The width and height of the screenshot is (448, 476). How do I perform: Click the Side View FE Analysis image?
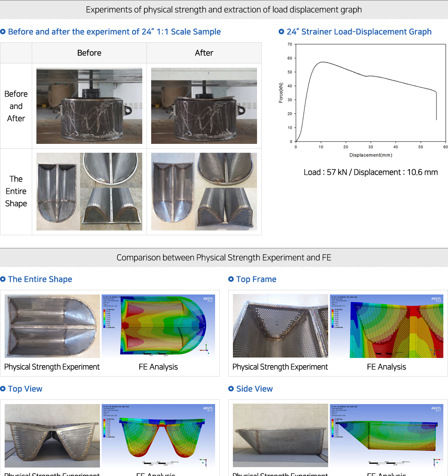pos(386,436)
